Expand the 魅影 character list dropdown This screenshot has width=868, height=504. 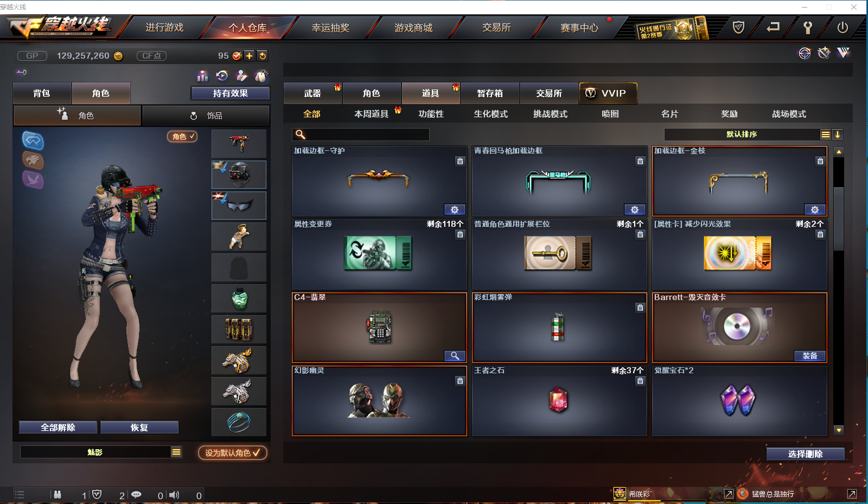[x=176, y=452]
